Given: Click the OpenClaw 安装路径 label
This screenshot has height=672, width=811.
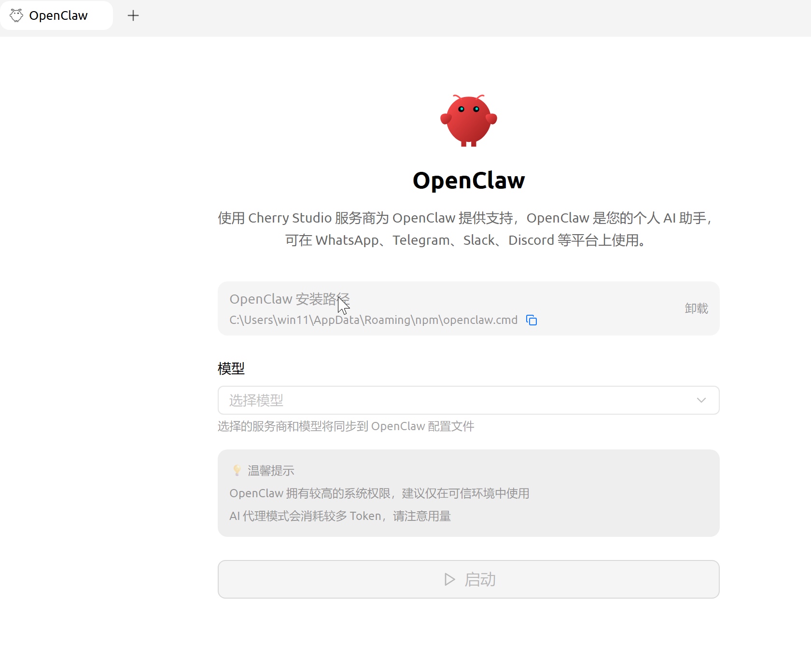Looking at the screenshot, I should tap(289, 299).
